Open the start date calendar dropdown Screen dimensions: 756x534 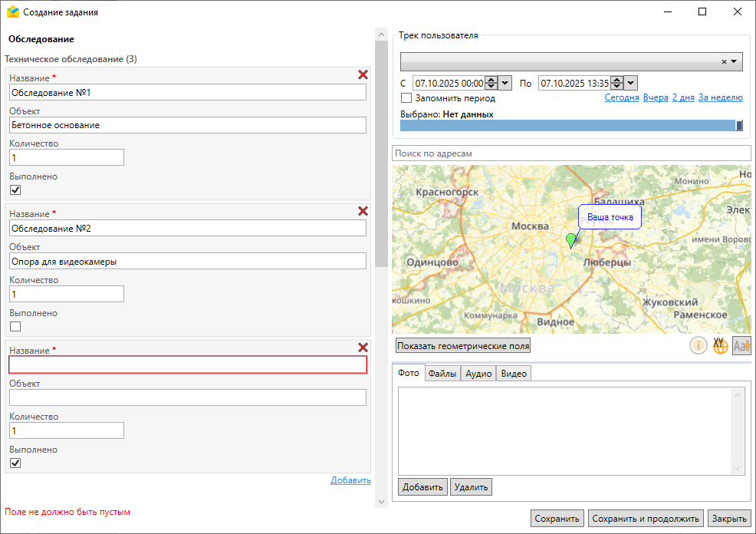click(505, 83)
